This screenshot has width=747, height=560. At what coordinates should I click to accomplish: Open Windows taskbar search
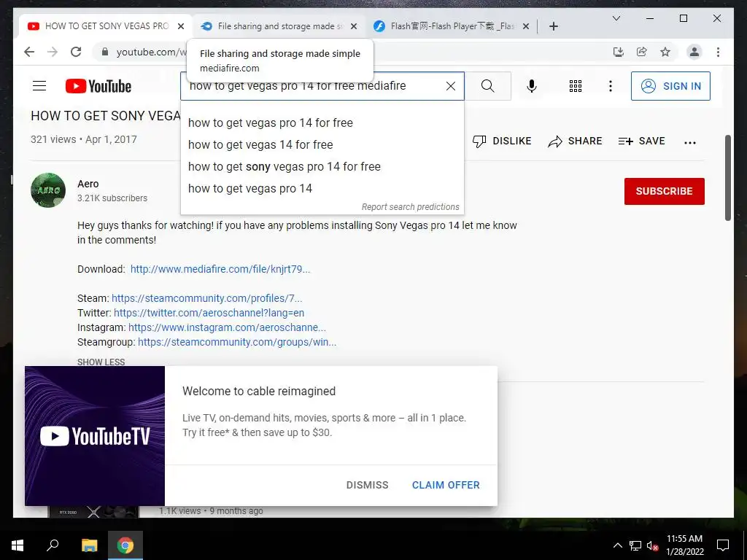pos(53,545)
